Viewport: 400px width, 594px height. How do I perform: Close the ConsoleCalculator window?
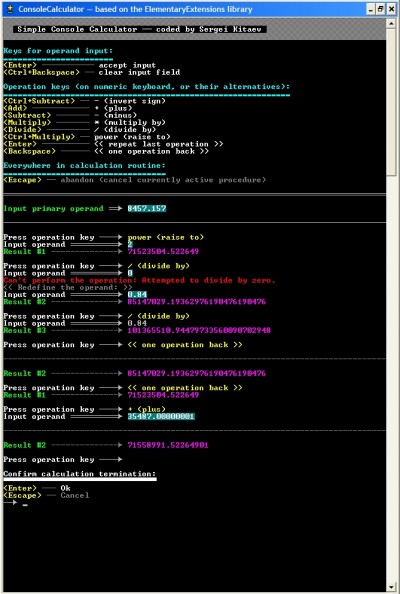[391, 10]
